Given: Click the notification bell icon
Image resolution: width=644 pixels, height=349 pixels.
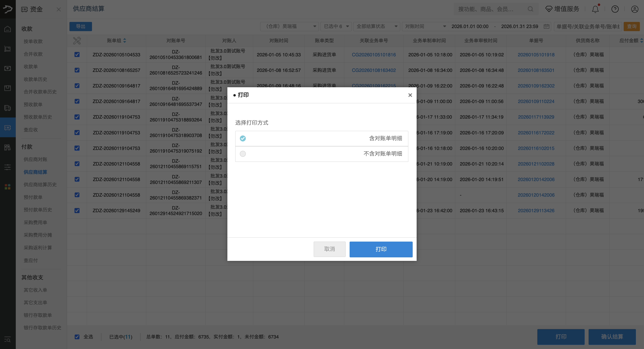Looking at the screenshot, I should [x=595, y=9].
